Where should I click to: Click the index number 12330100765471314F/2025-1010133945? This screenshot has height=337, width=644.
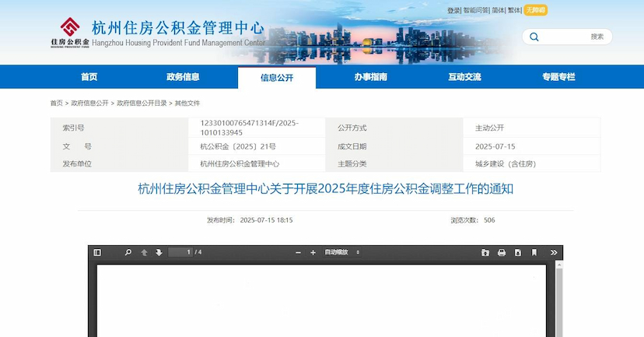click(250, 128)
